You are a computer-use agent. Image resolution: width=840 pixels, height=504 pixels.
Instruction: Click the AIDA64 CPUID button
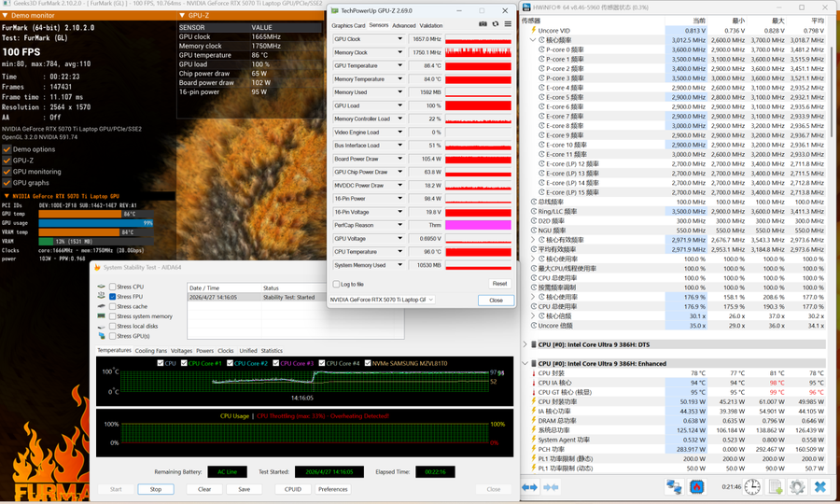point(292,489)
